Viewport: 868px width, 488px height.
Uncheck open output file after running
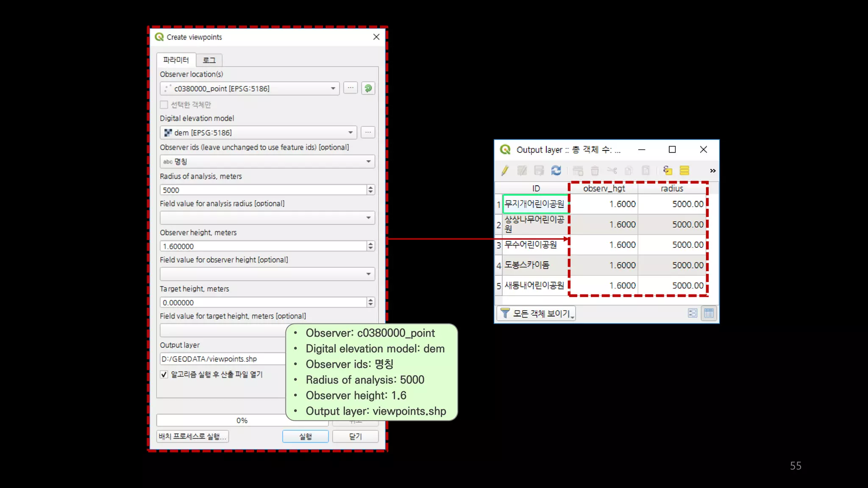coord(164,374)
